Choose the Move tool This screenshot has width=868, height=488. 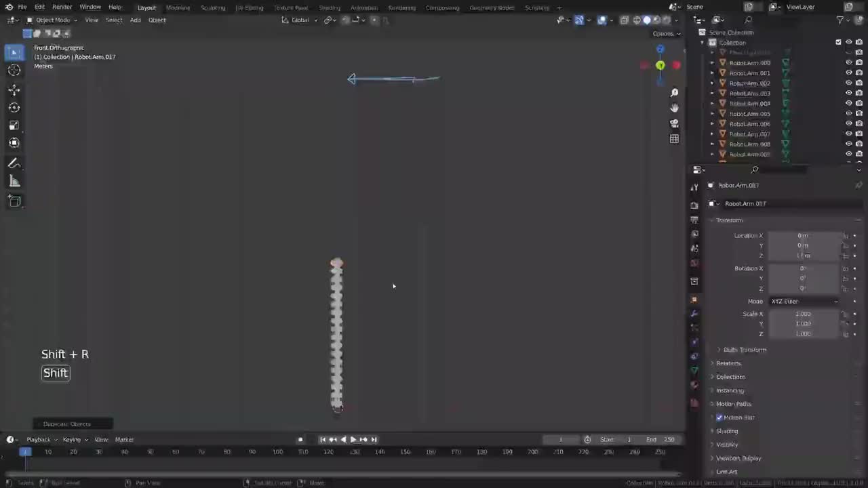[x=14, y=90]
